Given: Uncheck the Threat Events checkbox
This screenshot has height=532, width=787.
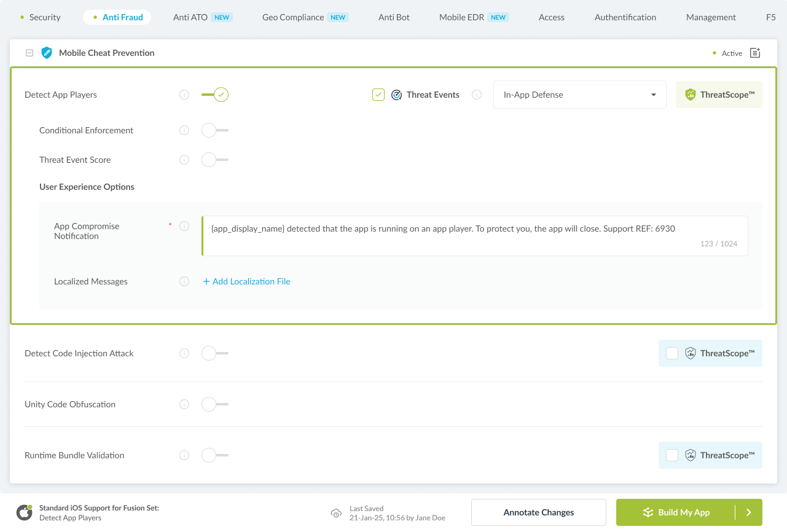Looking at the screenshot, I should click(x=378, y=95).
